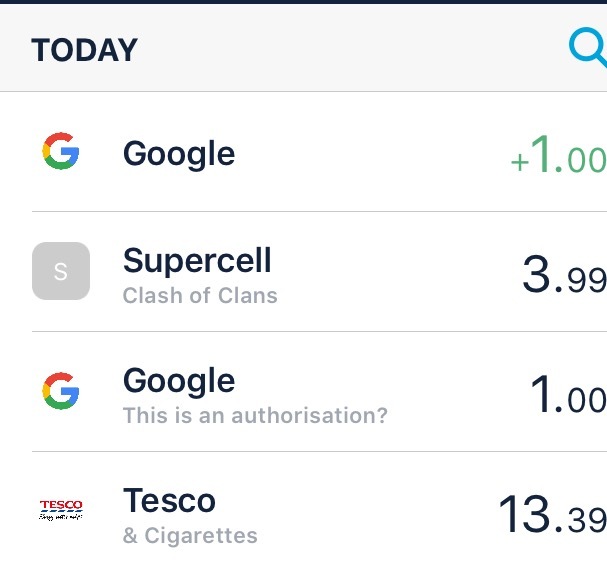Select the Google merchant name with green amount
This screenshot has height=570, width=607.
click(x=179, y=154)
